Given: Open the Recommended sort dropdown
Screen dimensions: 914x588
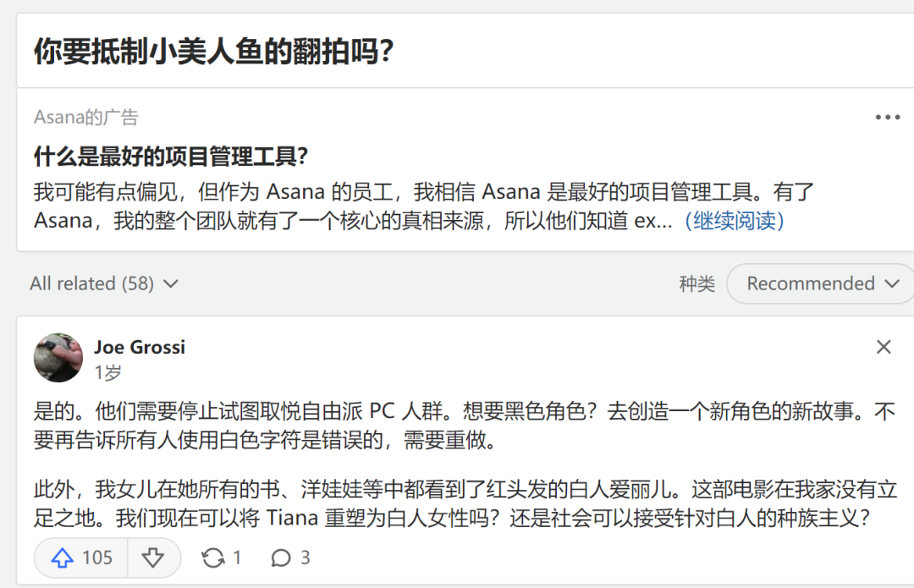Looking at the screenshot, I should tap(811, 283).
